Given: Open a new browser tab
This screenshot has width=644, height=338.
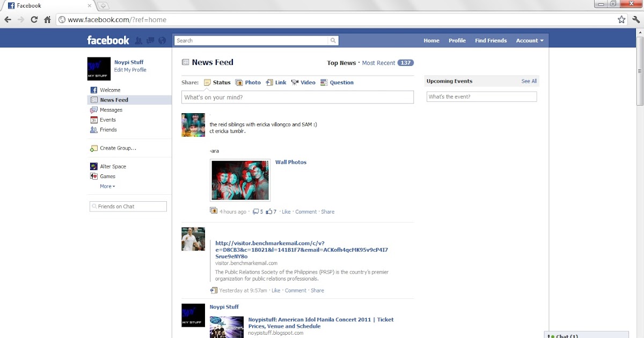Looking at the screenshot, I should [103, 5].
